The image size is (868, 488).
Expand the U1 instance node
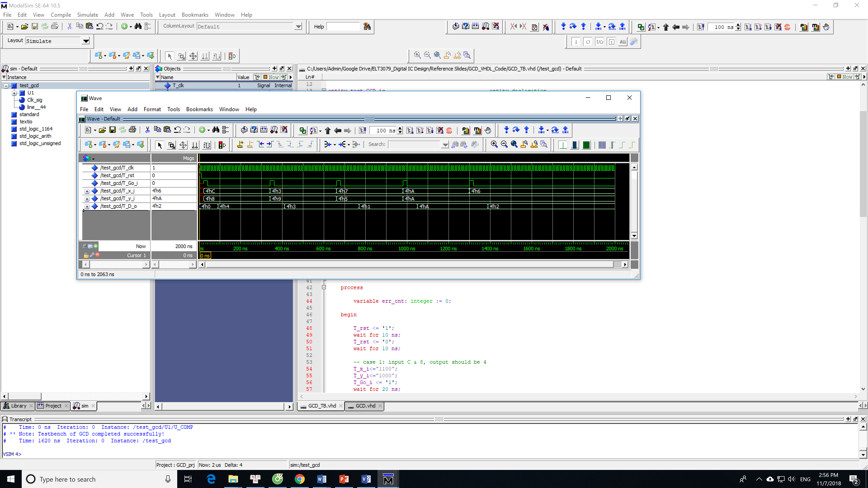pos(14,93)
